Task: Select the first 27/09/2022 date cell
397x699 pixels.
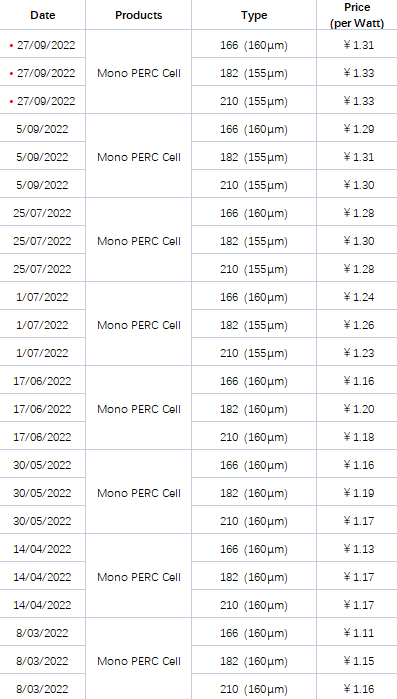Action: click(x=43, y=45)
